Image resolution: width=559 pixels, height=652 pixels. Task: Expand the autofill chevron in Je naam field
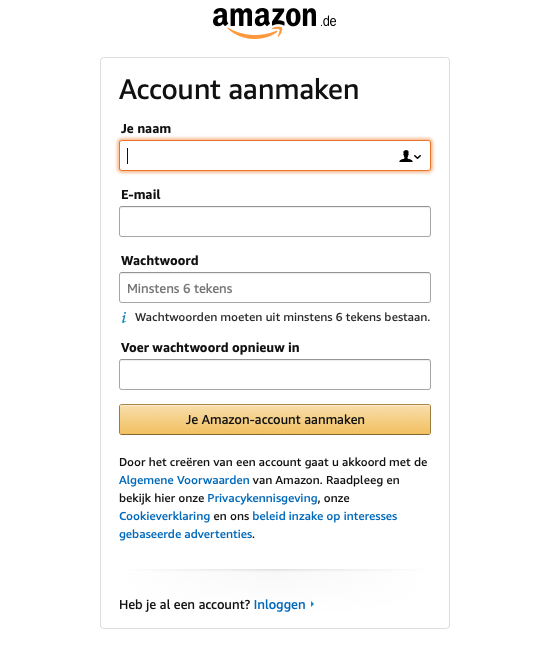(x=418, y=157)
